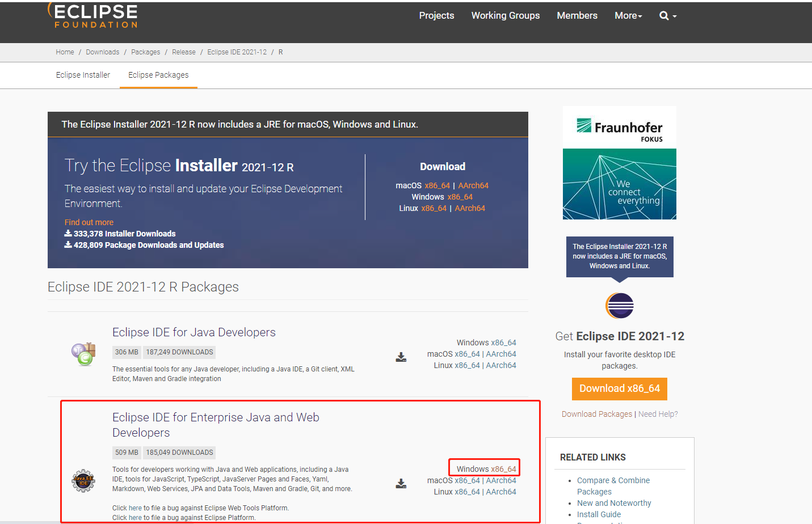Viewport: 812px width, 524px height.
Task: Download Java Developers macOS AArch64
Action: point(501,354)
